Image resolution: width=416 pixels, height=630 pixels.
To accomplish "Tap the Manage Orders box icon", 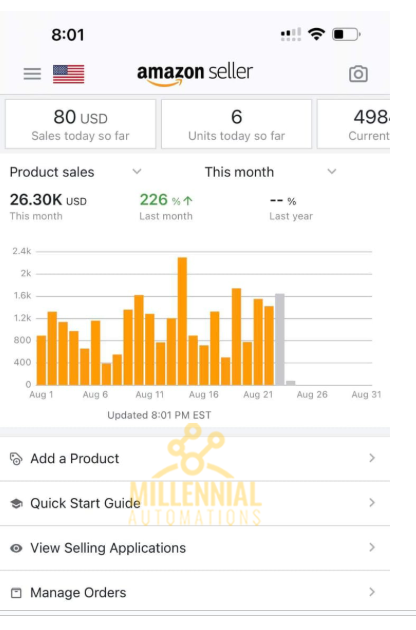I will click(16, 593).
